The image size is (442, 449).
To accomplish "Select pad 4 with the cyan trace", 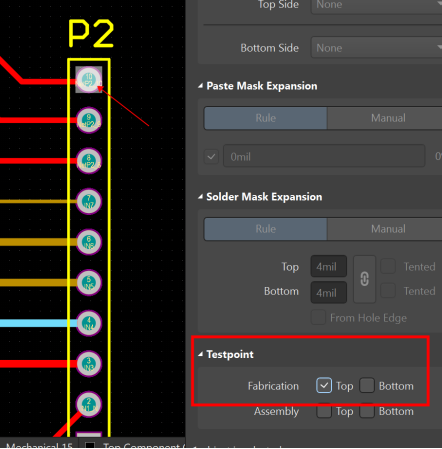I will pyautogui.click(x=89, y=323).
